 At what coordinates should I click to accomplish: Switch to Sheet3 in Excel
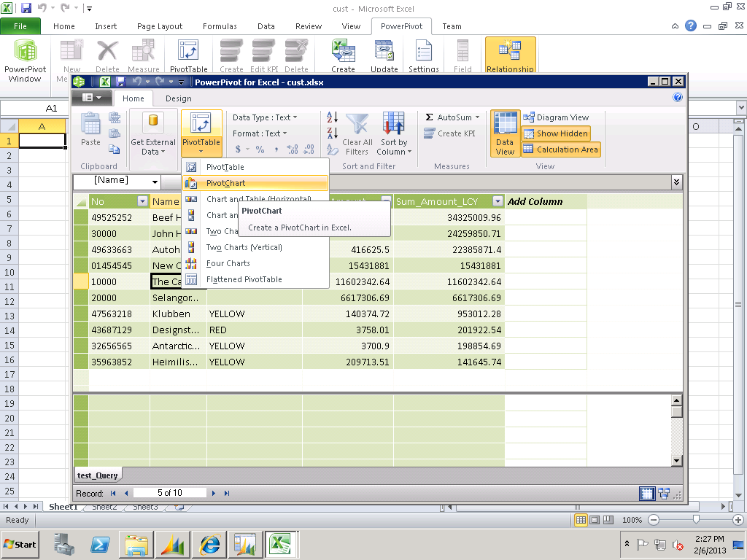click(145, 507)
